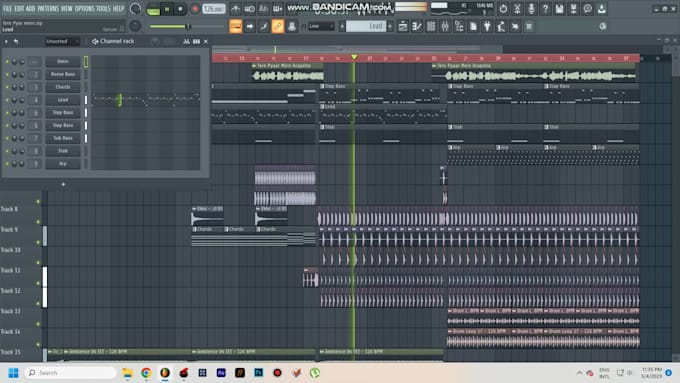Open the ADD menu
The width and height of the screenshot is (680, 383).
(30, 9)
